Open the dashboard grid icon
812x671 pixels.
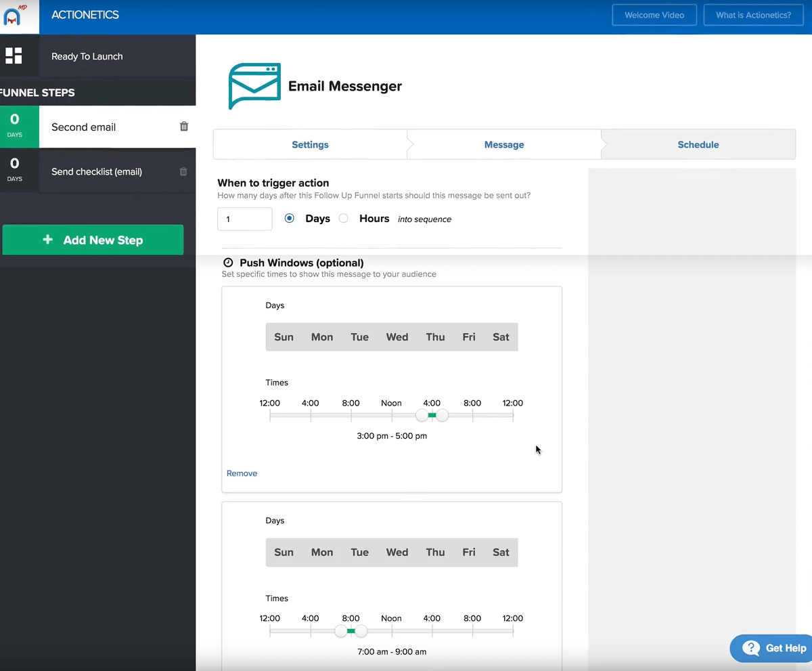click(14, 56)
